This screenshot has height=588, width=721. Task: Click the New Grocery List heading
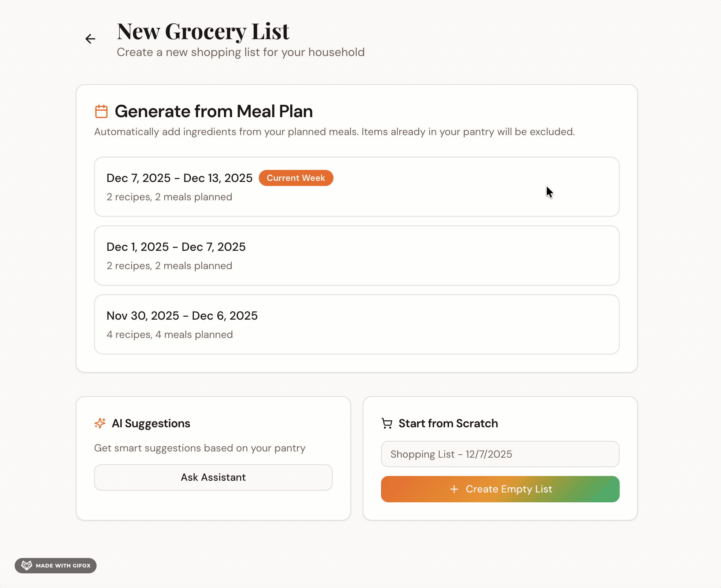coord(203,31)
